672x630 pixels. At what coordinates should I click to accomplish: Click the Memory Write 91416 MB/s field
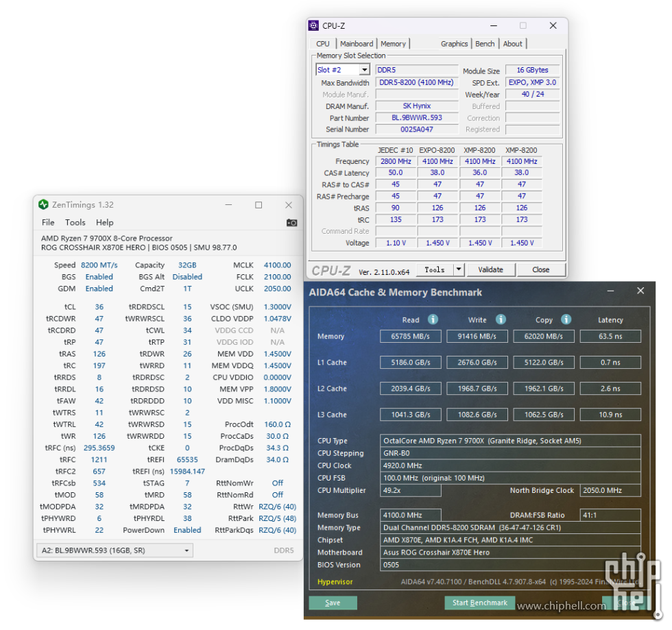coord(477,337)
